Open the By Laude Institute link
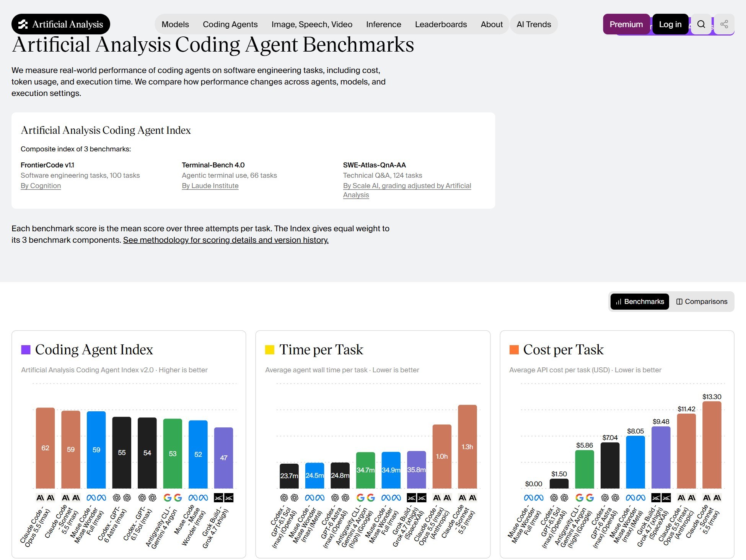Image resolution: width=746 pixels, height=560 pixels. (210, 186)
